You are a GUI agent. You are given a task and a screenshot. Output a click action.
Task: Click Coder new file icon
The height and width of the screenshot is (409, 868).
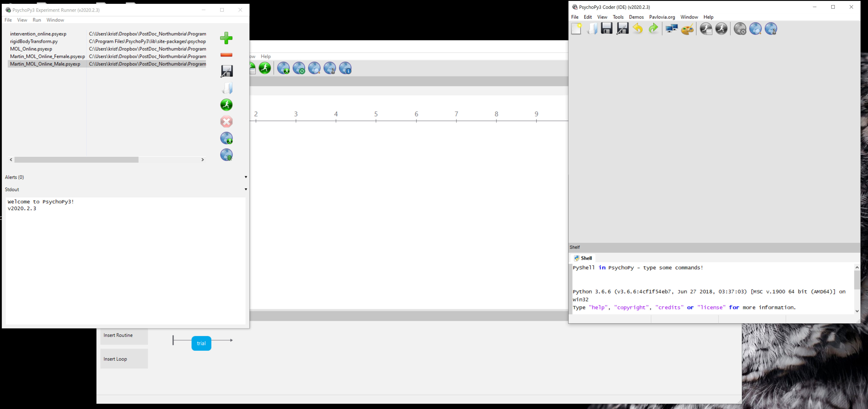(x=576, y=29)
